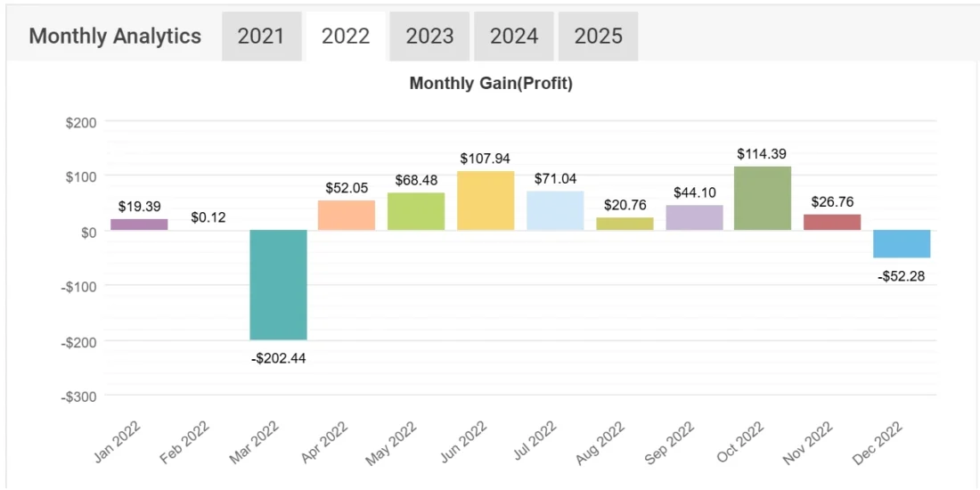Open the 2023 tab

point(429,37)
